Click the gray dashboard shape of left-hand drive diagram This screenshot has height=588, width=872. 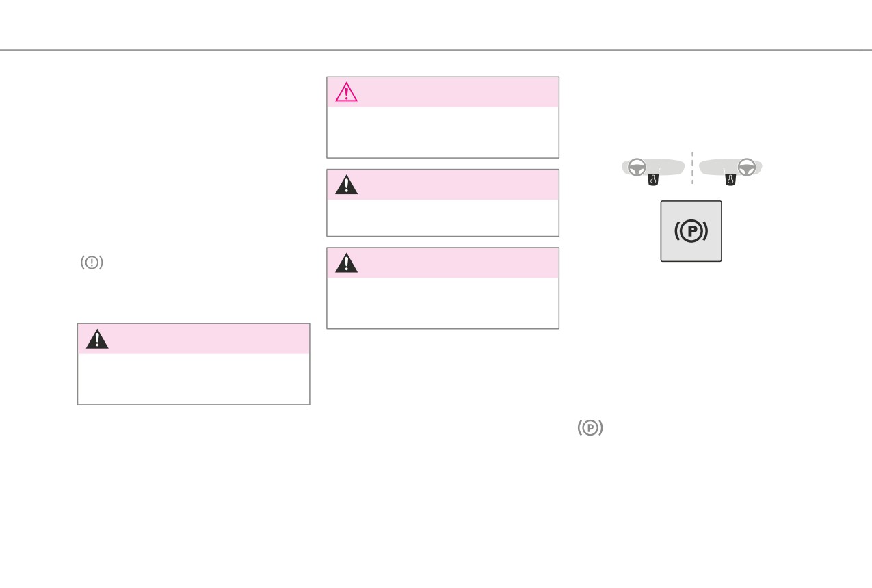coord(653,168)
